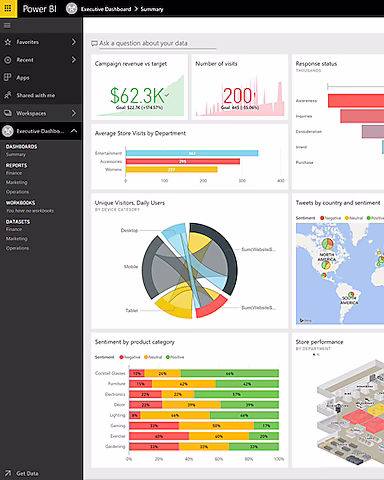Click the Get Data link
This screenshot has width=384, height=480.
[27, 473]
